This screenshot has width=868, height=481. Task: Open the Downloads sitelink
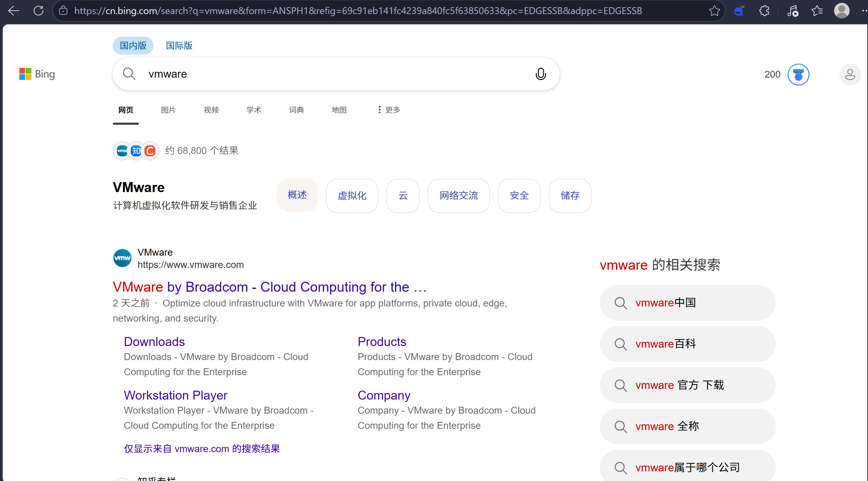[x=154, y=342]
